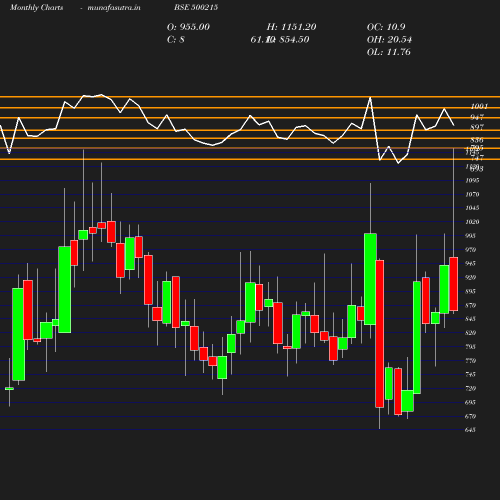Click the '820' price axis label
Viewport: 500px width, 500px height.
pos(470,333)
